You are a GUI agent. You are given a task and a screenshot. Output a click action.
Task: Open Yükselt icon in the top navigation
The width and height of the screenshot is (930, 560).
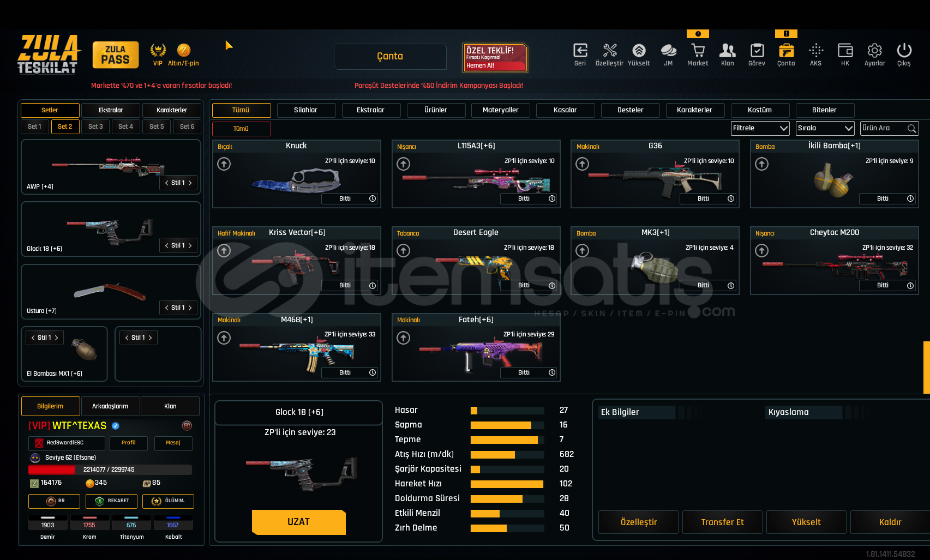[639, 51]
